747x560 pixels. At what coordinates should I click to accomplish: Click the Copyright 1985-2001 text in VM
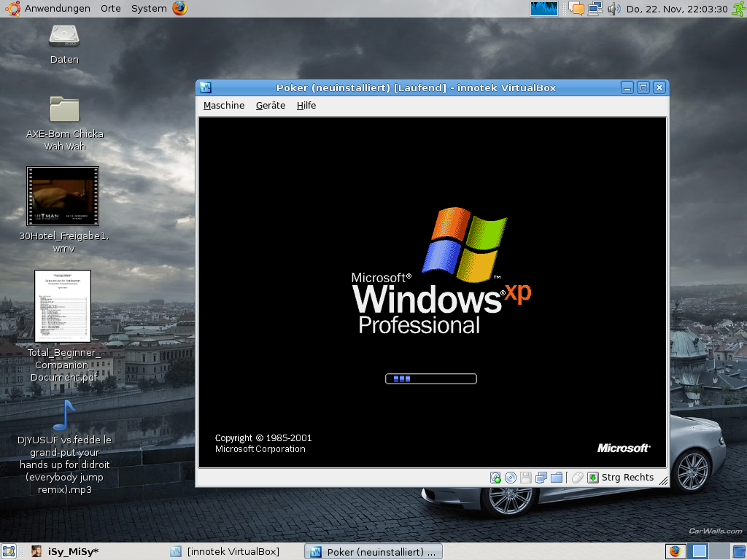pos(263,438)
